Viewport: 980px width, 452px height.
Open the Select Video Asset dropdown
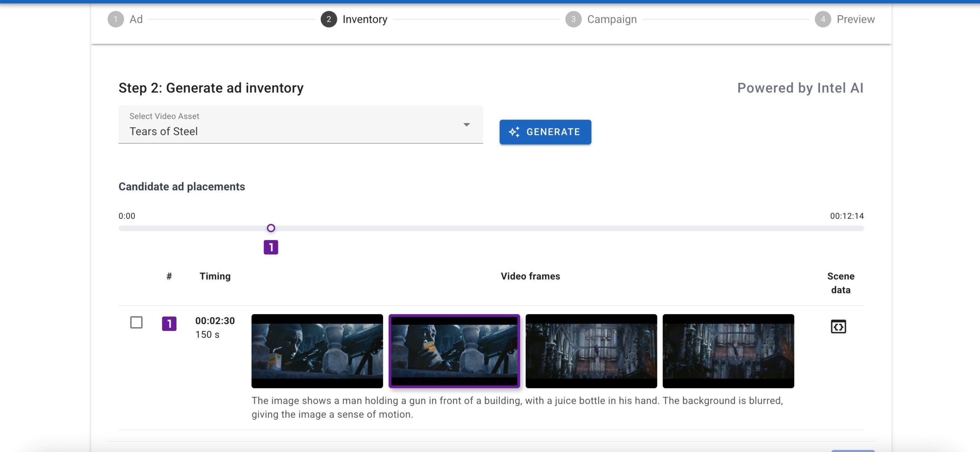click(x=301, y=124)
